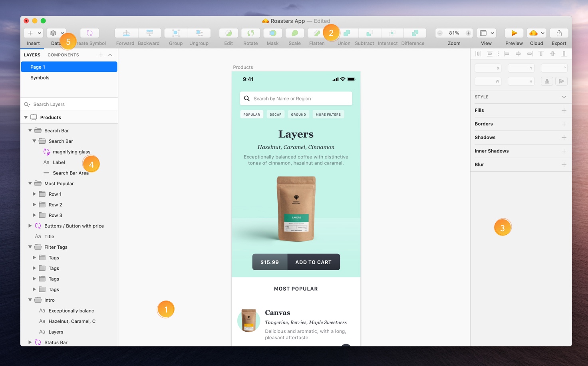Expand the Row 1 layer group
This screenshot has height=366, width=588.
(x=34, y=194)
